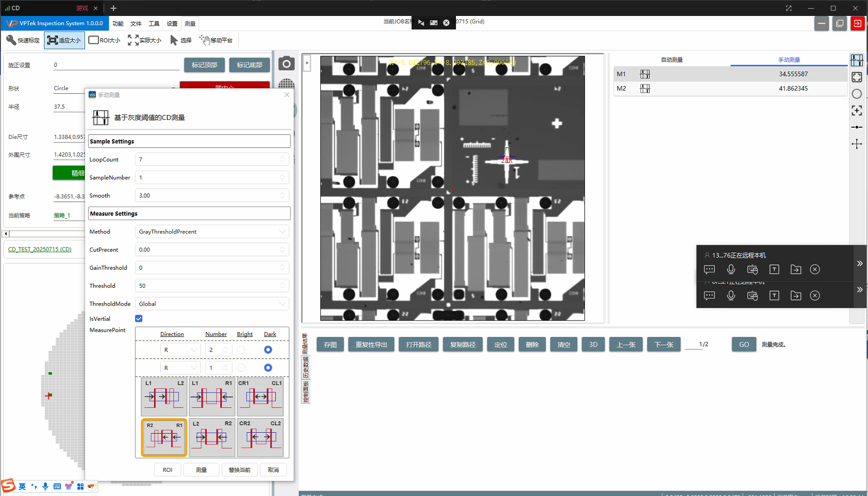
Task: Select Bright radio for first measure point
Action: pyautogui.click(x=241, y=350)
